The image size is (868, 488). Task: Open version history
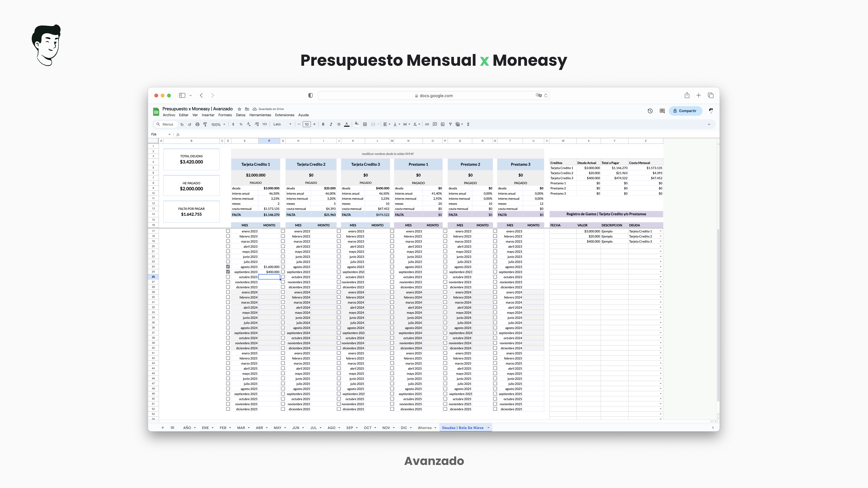tap(650, 111)
